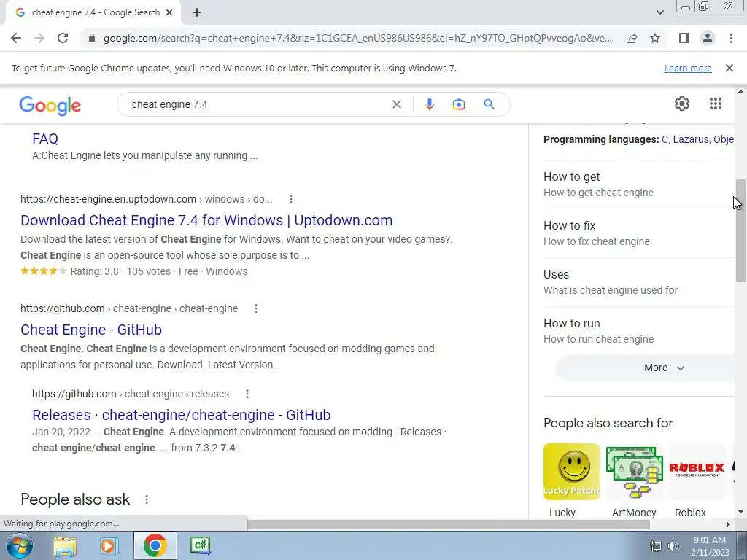The image size is (747, 560).
Task: Open the Windows Start menu
Action: 19,545
